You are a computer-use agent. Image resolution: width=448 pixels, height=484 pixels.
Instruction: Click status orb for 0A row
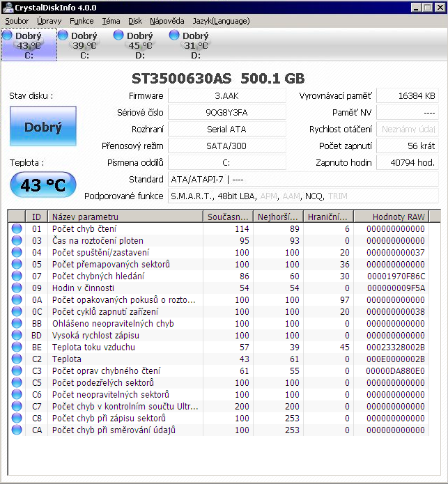[17, 299]
